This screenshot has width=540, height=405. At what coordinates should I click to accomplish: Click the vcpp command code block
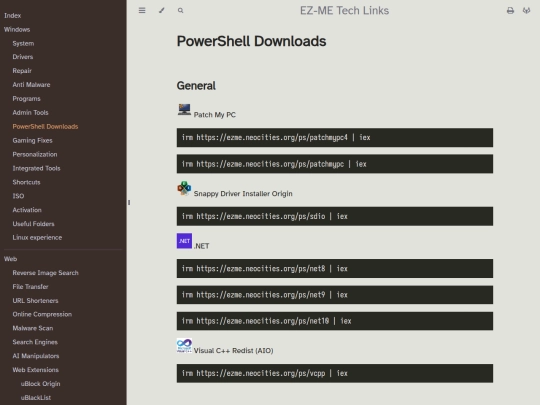tap(335, 373)
